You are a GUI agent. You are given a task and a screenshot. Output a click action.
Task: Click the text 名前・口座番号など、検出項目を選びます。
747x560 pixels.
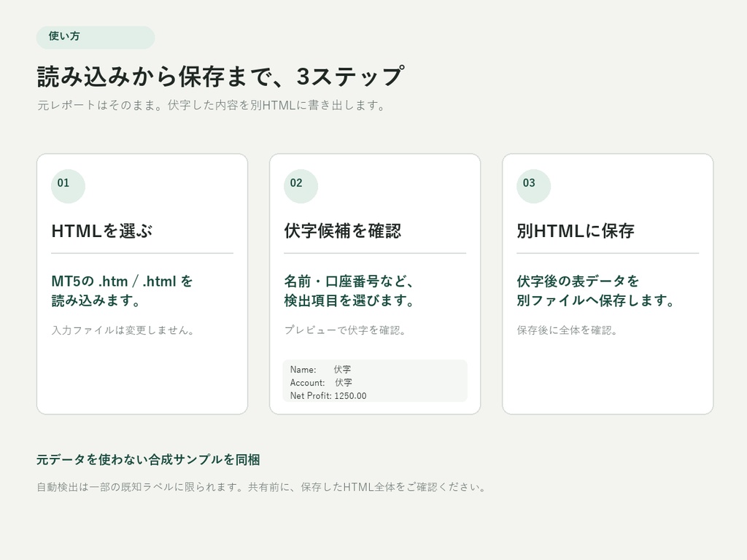pyautogui.click(x=349, y=290)
